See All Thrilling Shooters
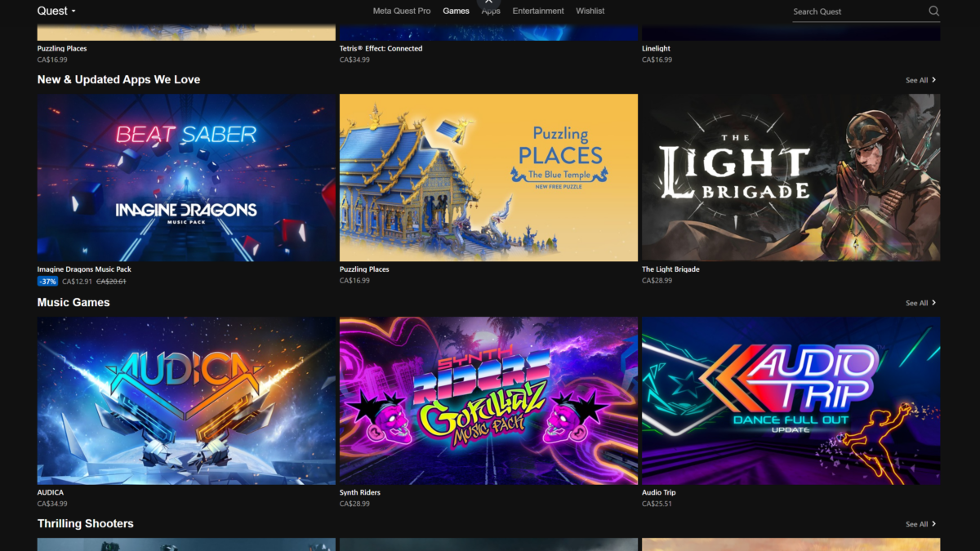 [x=920, y=524]
